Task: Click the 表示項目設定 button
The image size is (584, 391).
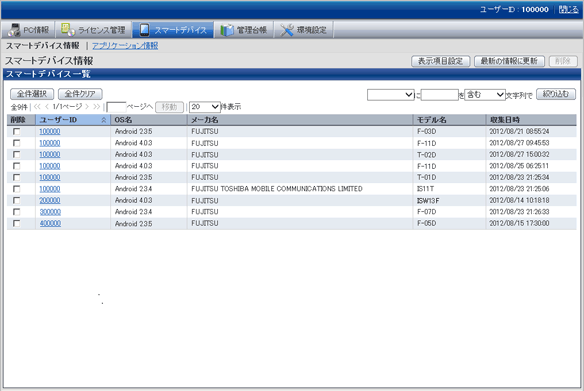Action: [x=441, y=61]
